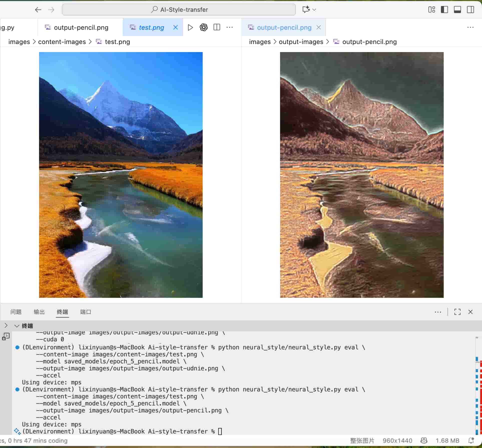Open the ChatGPT Codex icon in editor toolbar

coord(203,27)
